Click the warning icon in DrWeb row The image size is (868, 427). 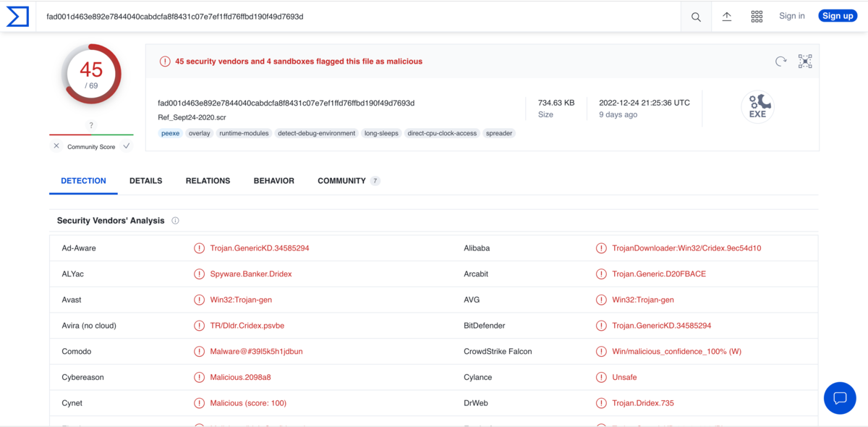point(601,403)
